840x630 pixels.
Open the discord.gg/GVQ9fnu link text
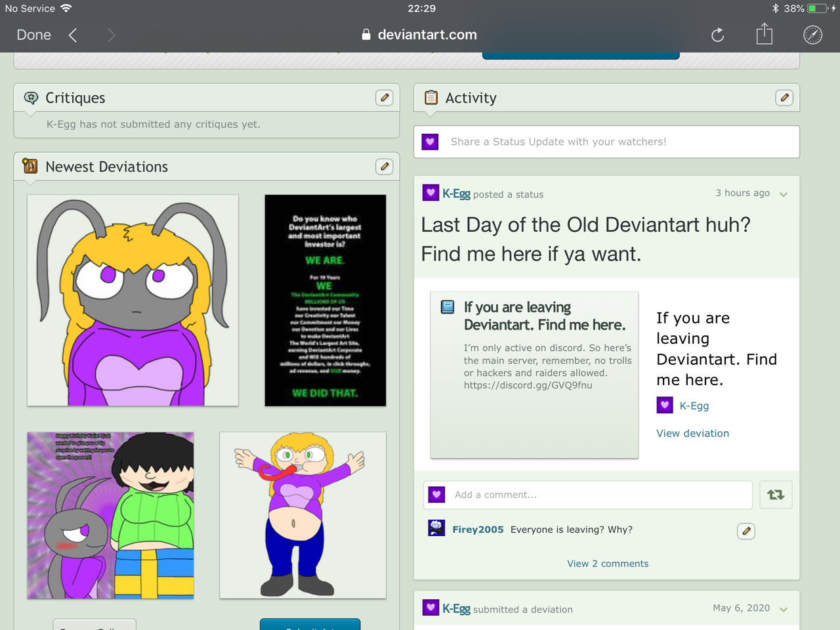528,385
